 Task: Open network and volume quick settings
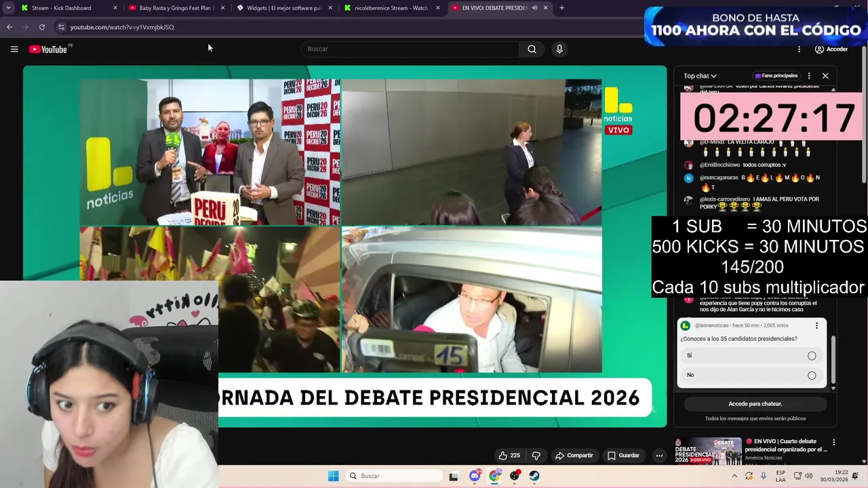(803, 476)
